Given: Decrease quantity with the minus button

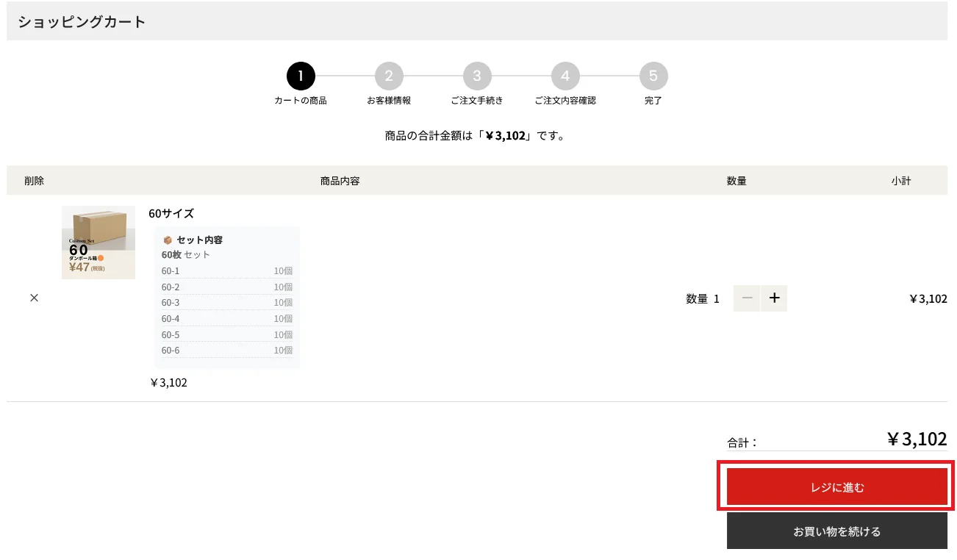Looking at the screenshot, I should click(747, 298).
